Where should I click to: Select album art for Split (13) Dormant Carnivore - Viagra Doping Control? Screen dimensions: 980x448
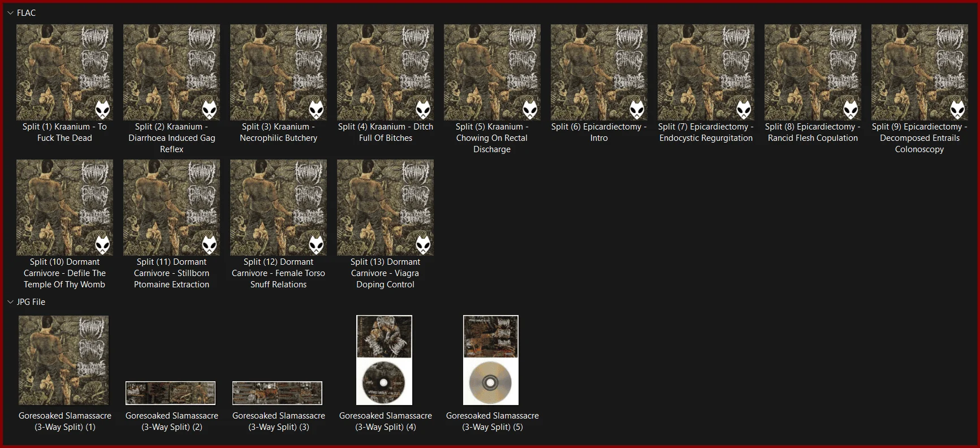coord(385,208)
